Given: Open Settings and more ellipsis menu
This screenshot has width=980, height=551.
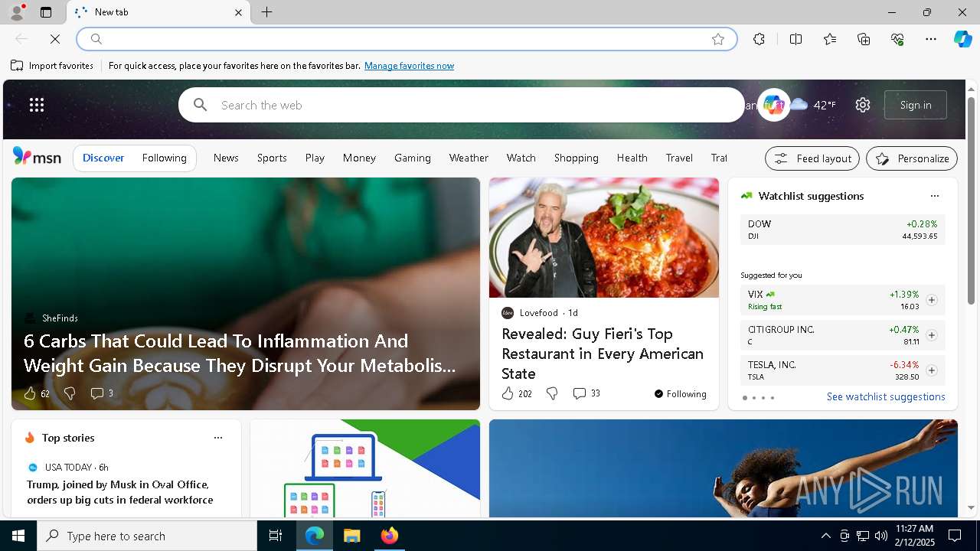Looking at the screenshot, I should (931, 39).
